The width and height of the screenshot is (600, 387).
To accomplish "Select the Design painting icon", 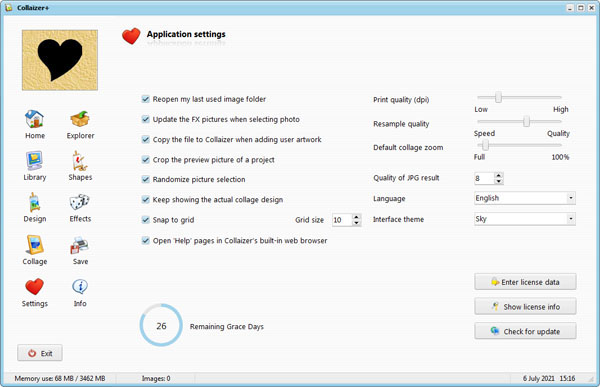I will tap(34, 202).
